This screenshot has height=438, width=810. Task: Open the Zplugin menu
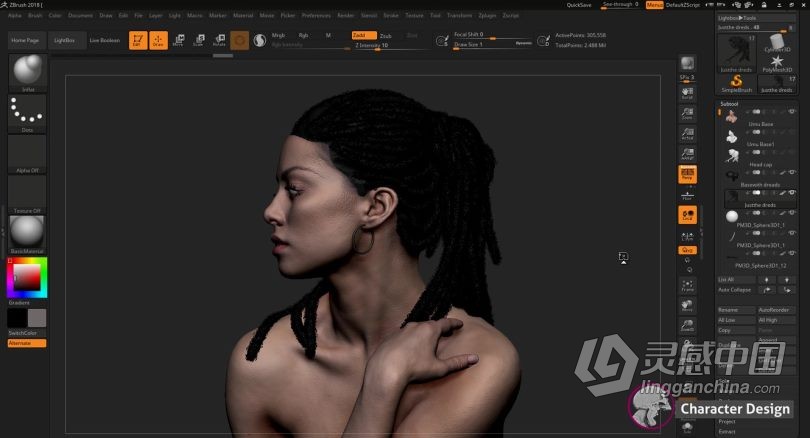[487, 15]
